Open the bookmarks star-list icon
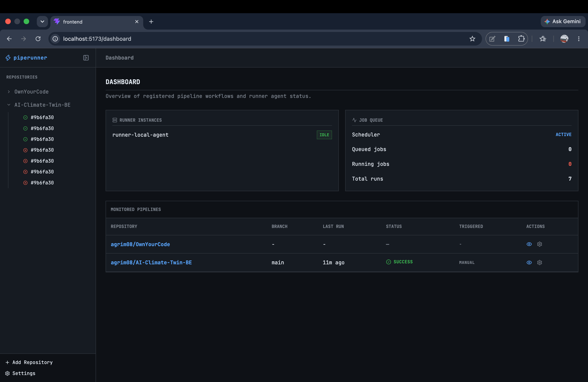 click(543, 39)
